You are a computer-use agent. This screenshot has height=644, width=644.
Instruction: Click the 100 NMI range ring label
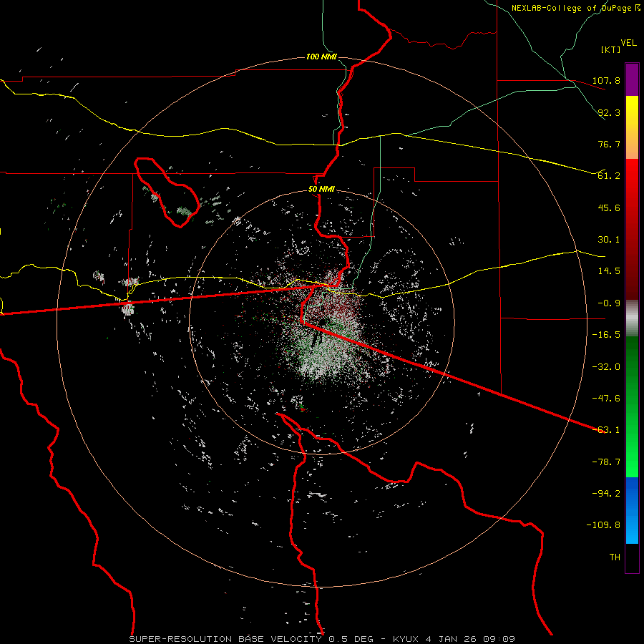(x=321, y=57)
